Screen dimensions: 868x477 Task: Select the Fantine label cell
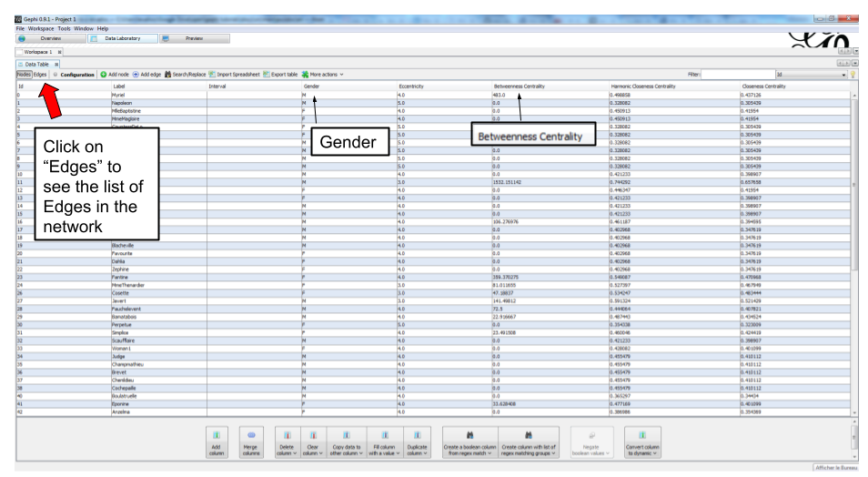(159, 277)
